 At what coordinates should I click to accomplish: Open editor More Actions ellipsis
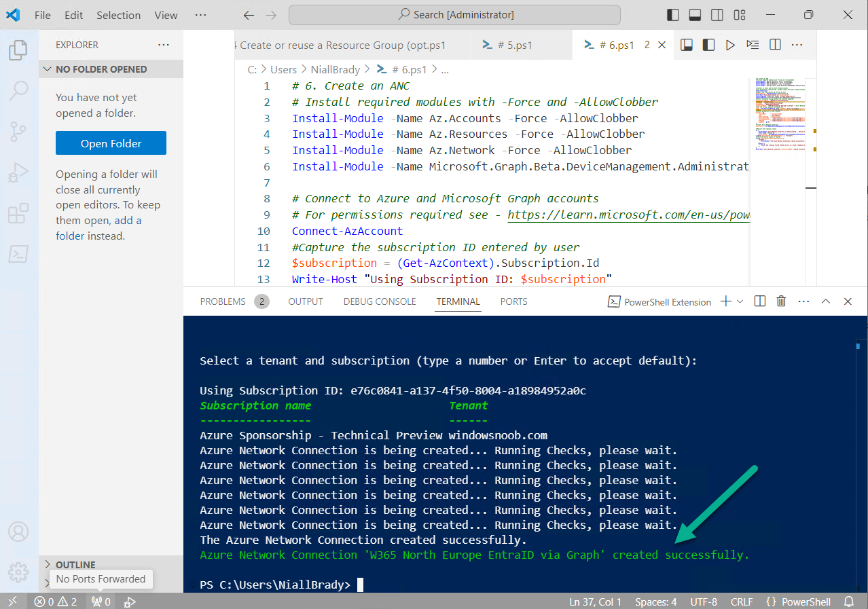(x=797, y=45)
